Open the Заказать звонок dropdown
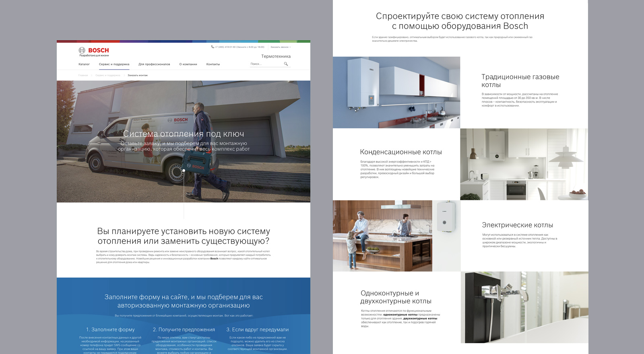Viewport: 644px width, 354px height. pos(281,47)
